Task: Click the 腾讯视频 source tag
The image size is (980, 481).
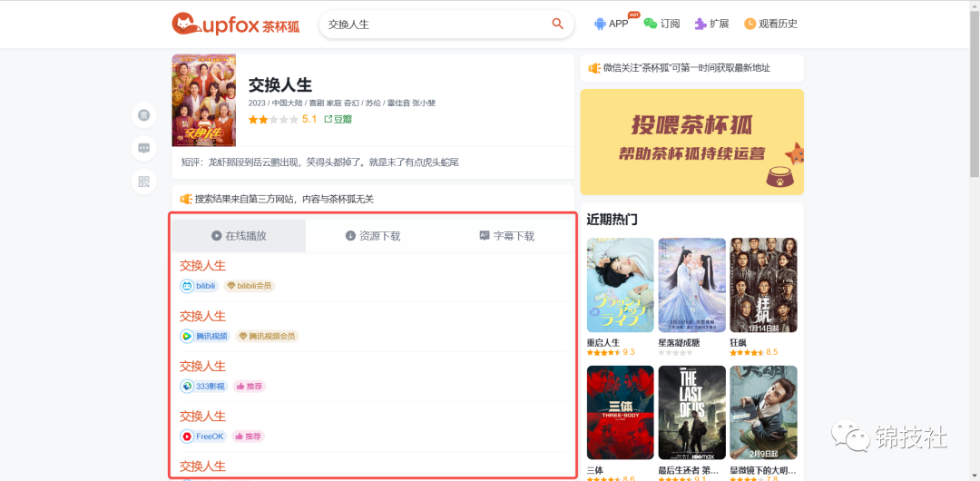Action: 205,336
